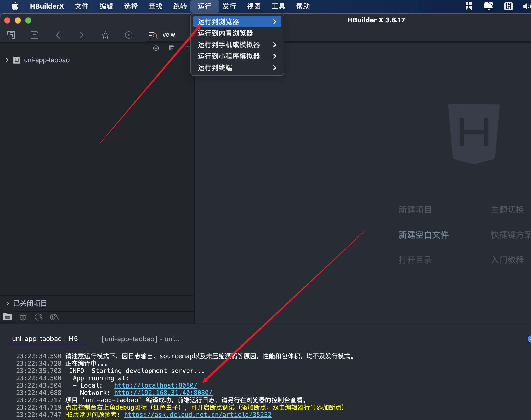Click the collapse all icon in project panel
531x420 pixels.
coord(172,48)
